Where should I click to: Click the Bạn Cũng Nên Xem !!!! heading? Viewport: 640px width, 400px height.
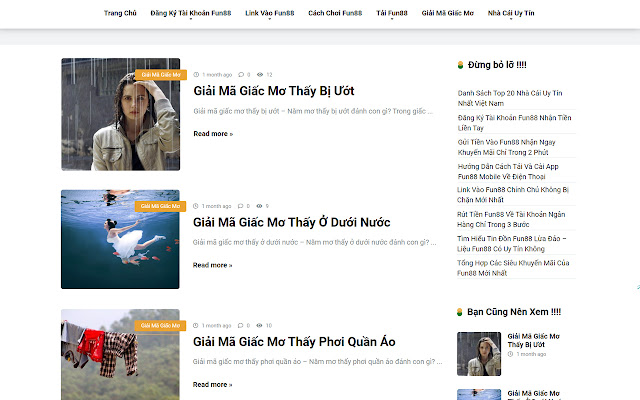click(514, 312)
